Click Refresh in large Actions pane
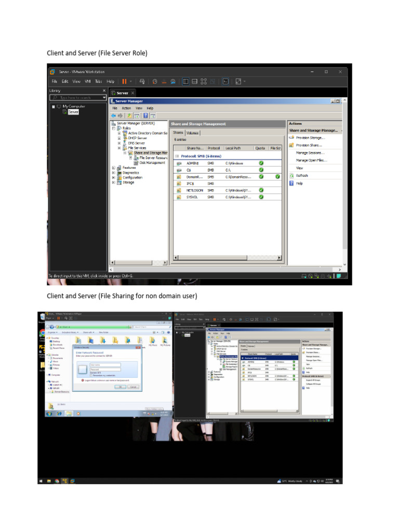The image size is (399, 532). pyautogui.click(x=302, y=176)
